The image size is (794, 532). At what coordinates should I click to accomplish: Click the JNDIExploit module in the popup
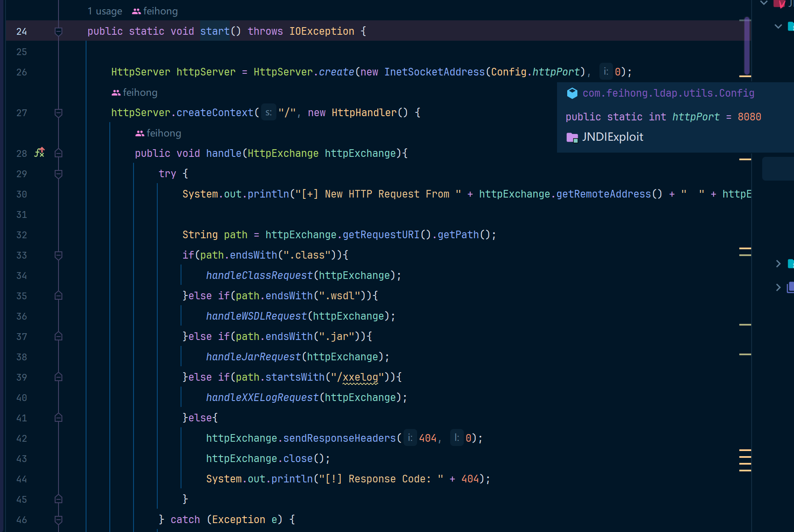613,137
